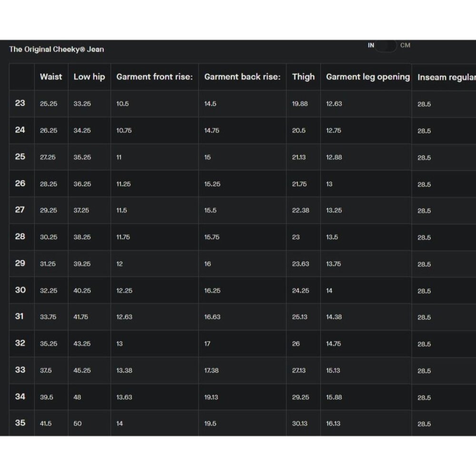
Task: Select the size 26 row label
Action: (20, 183)
